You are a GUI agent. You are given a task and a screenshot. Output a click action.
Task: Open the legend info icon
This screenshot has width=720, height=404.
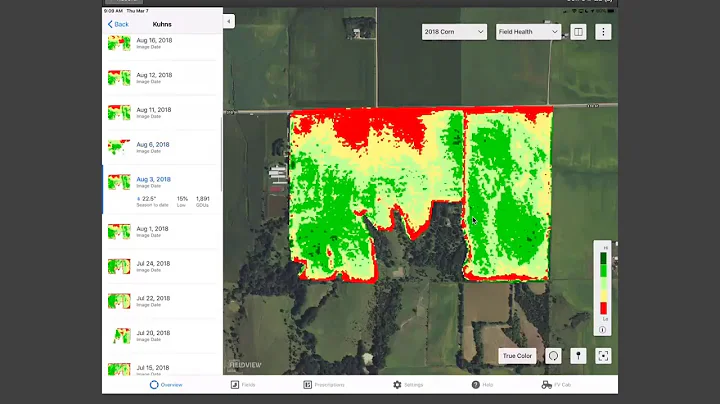tap(602, 330)
